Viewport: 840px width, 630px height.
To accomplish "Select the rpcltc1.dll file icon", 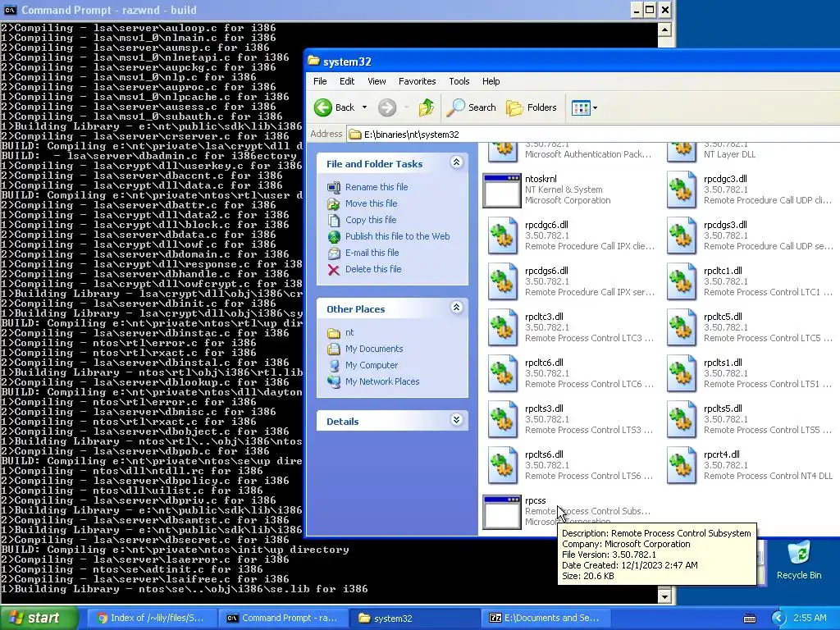I will 681,282.
